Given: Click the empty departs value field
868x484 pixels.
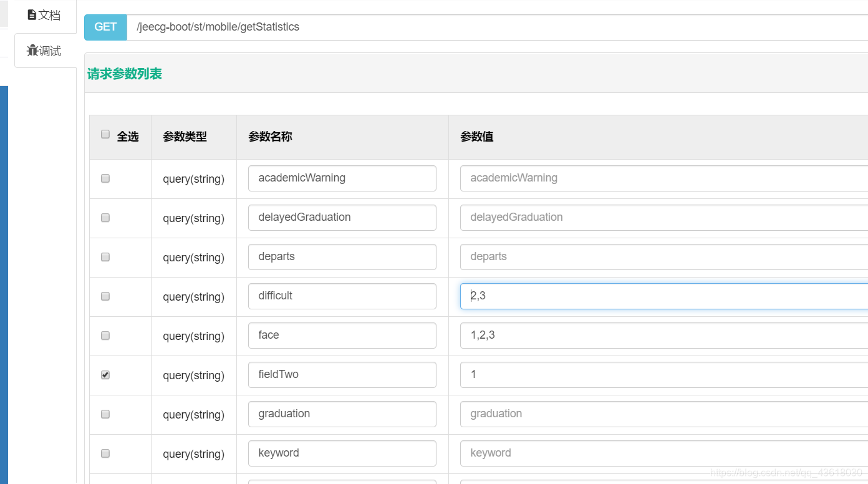Looking at the screenshot, I should point(664,257).
